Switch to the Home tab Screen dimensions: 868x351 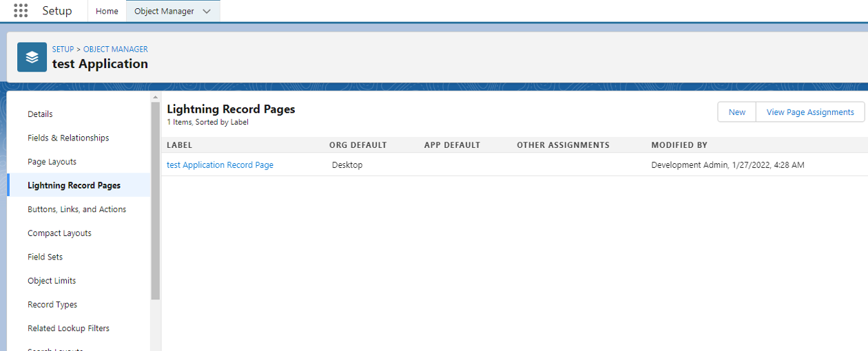point(107,11)
